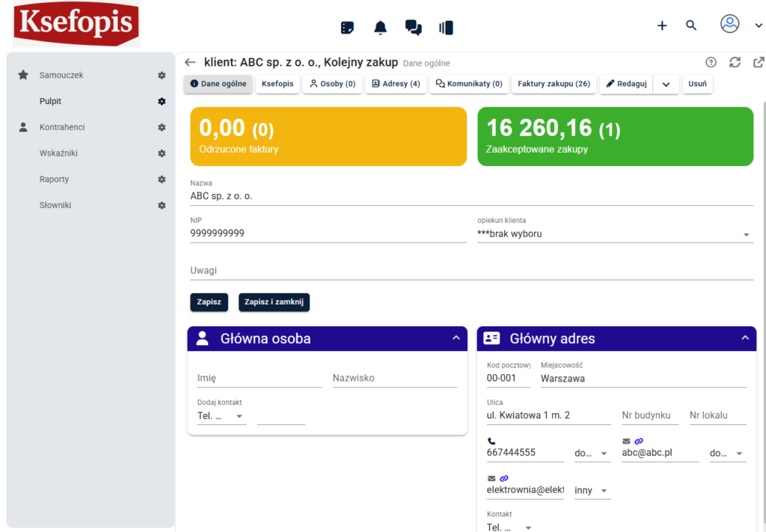Click the Zapisz i zamknij button
766x532 pixels.
274,302
